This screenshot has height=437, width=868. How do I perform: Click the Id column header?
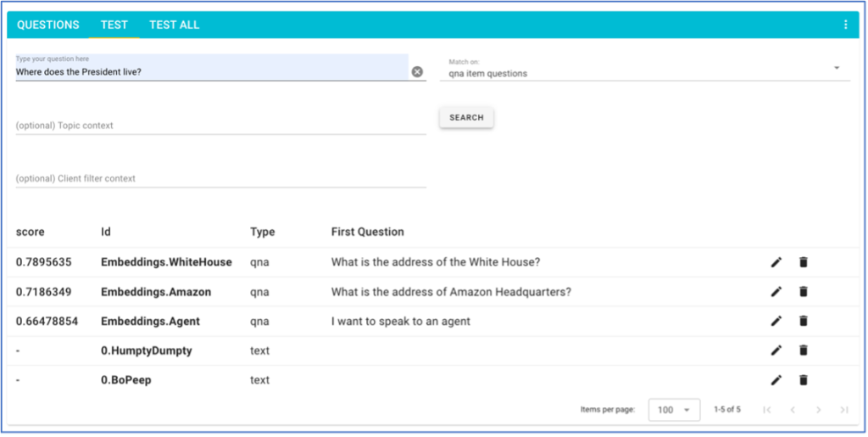[106, 232]
